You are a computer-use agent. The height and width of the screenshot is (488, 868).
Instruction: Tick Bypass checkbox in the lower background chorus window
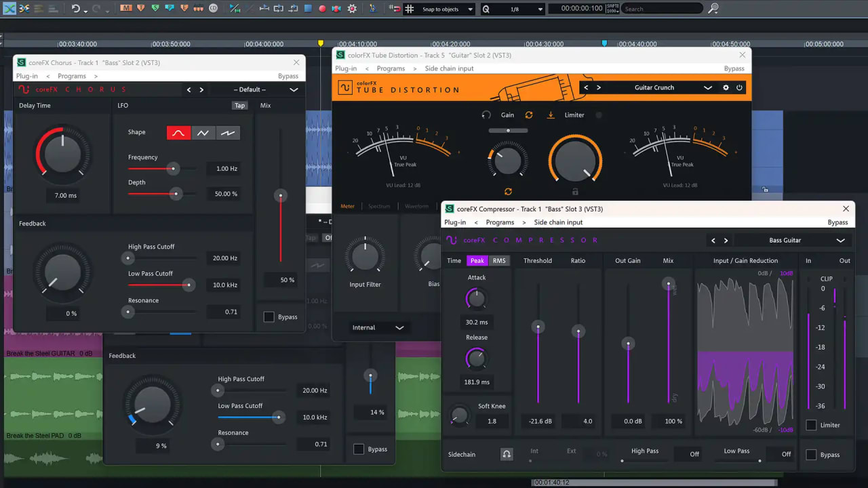click(x=359, y=449)
